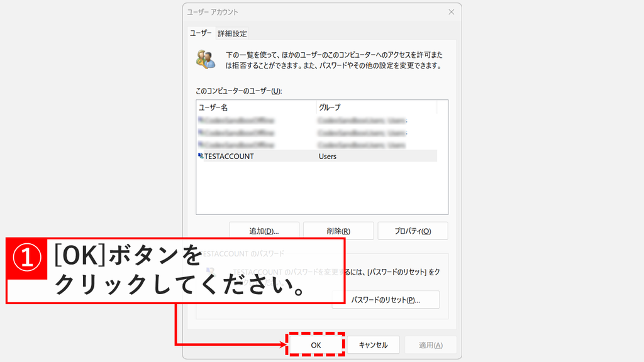Click the このコンピューターのユーザー(U) label
Viewport: 644px width, 362px height.
[x=238, y=90]
